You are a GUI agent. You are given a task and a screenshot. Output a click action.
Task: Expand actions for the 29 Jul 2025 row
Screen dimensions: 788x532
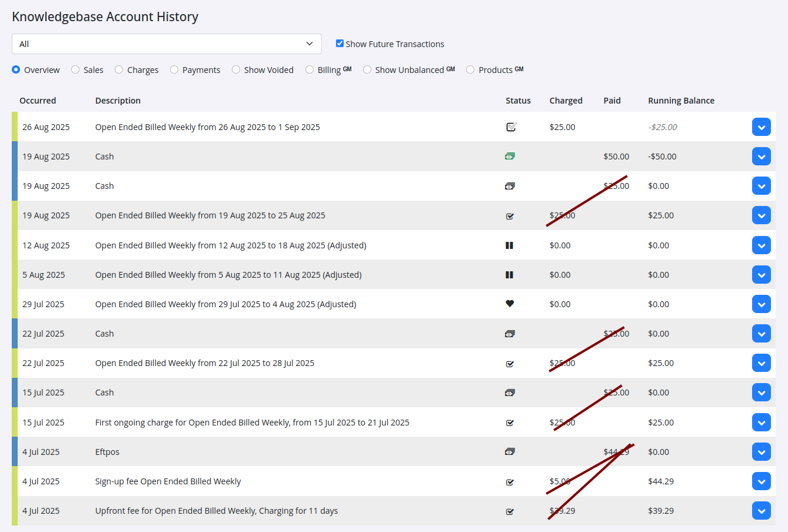[x=762, y=304]
